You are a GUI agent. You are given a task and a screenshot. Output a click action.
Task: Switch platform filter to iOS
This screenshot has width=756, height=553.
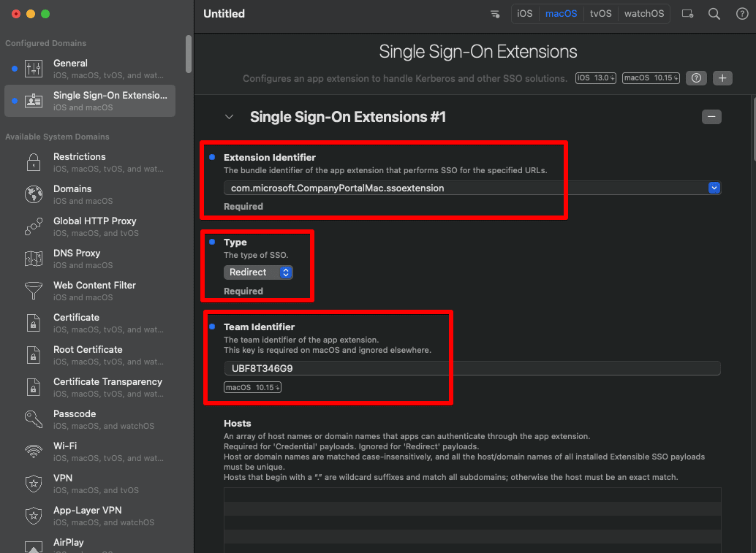pos(524,14)
